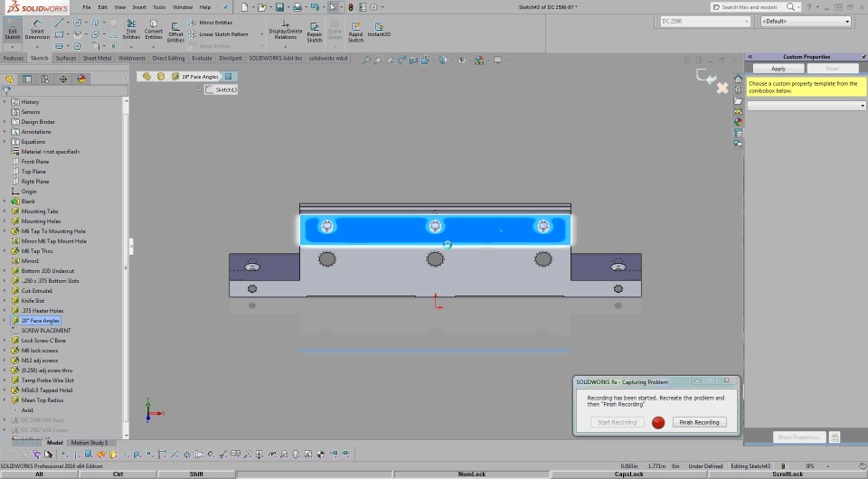Open the FeatureManager design tree tab
Viewport: 868px width, 479px height.
pos(9,80)
